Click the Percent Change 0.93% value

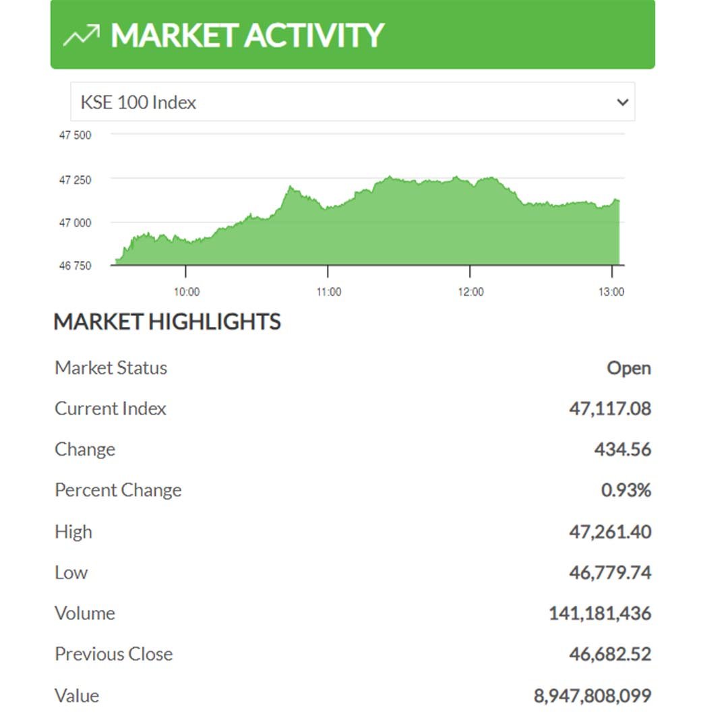click(626, 490)
